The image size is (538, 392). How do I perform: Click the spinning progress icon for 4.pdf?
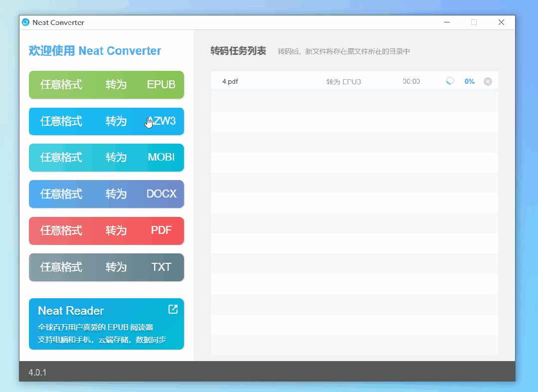pyautogui.click(x=450, y=81)
